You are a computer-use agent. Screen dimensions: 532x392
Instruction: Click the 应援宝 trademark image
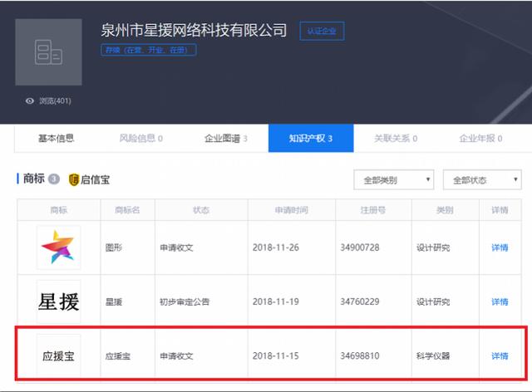(x=58, y=355)
